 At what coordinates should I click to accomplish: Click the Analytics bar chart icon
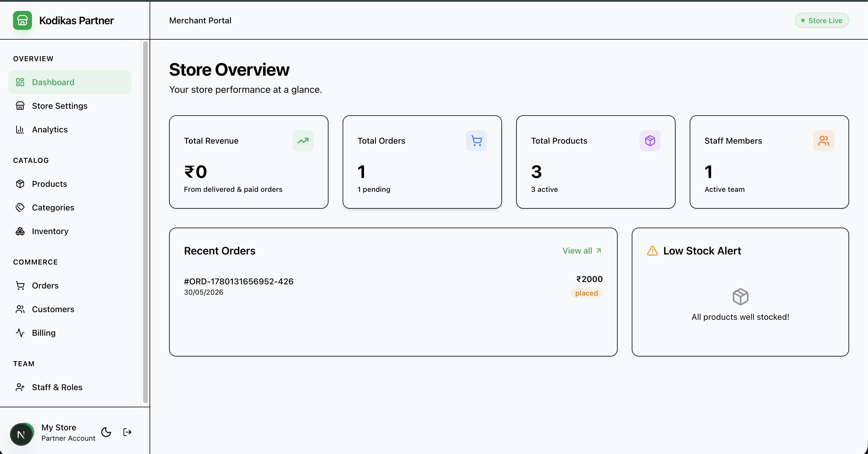tap(20, 129)
